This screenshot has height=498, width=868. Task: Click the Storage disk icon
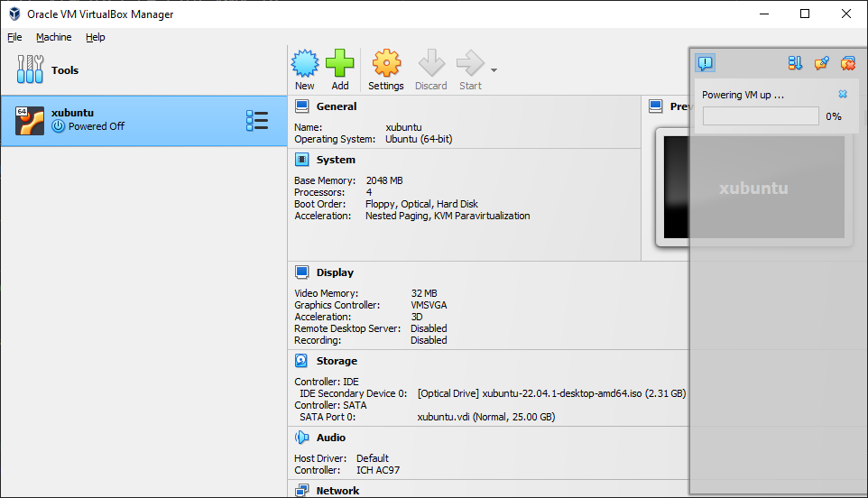[301, 361]
